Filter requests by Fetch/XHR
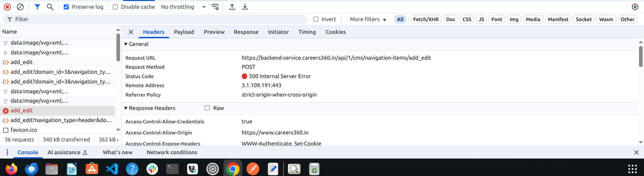The height and width of the screenshot is (176, 644). (426, 19)
